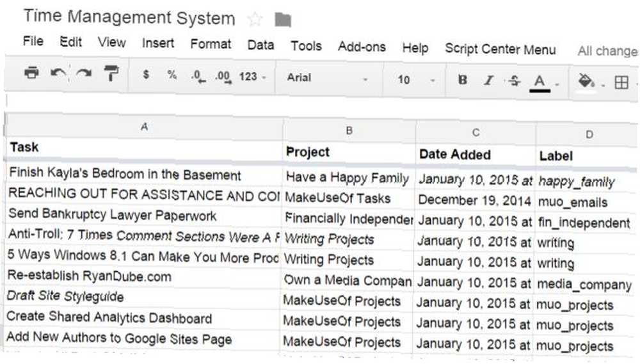Open the File menu
Viewport: 640px width, 364px height.
(x=33, y=41)
